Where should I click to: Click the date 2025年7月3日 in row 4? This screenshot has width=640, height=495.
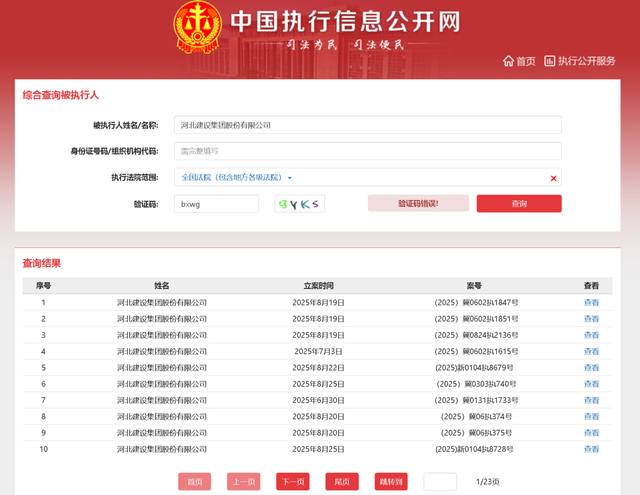[x=318, y=351]
